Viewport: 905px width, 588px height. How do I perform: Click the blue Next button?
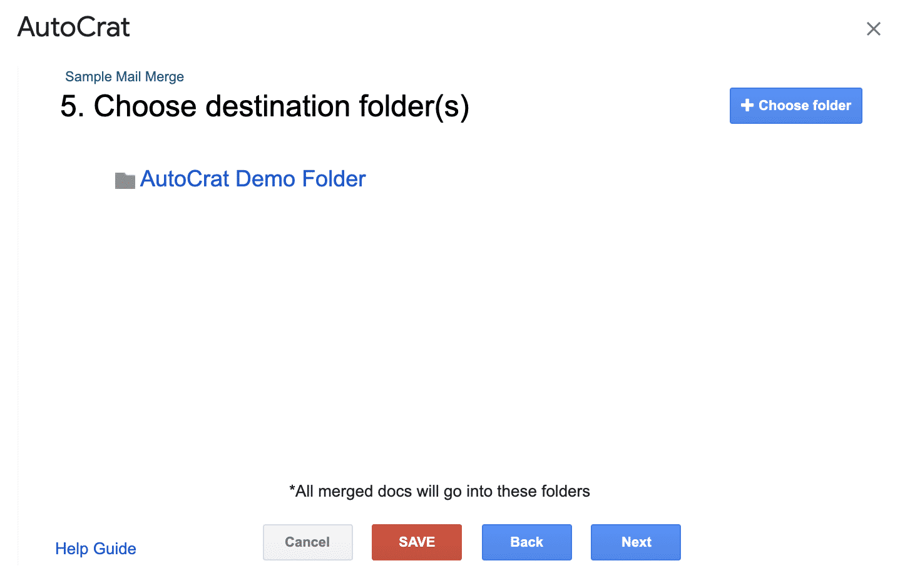coord(635,542)
